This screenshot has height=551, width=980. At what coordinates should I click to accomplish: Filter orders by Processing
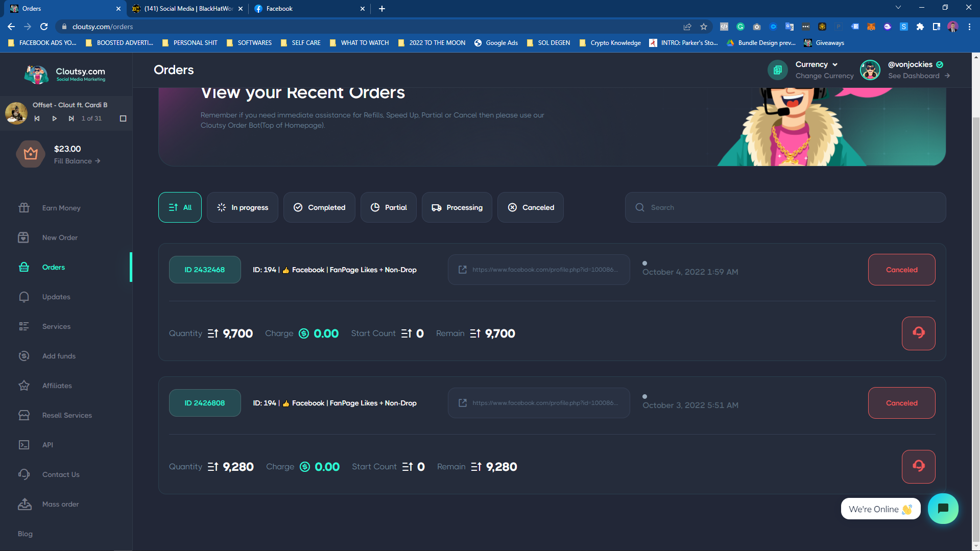457,207
